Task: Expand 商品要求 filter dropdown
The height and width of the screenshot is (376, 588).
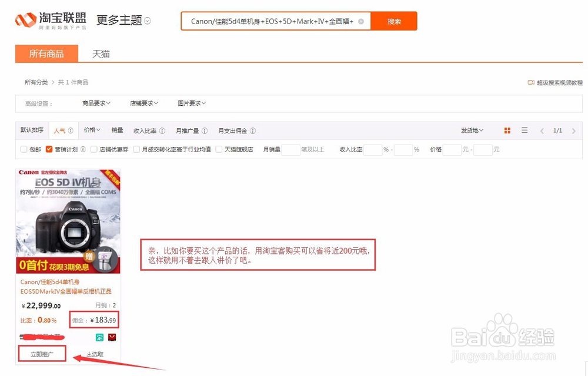Action: 96,103
